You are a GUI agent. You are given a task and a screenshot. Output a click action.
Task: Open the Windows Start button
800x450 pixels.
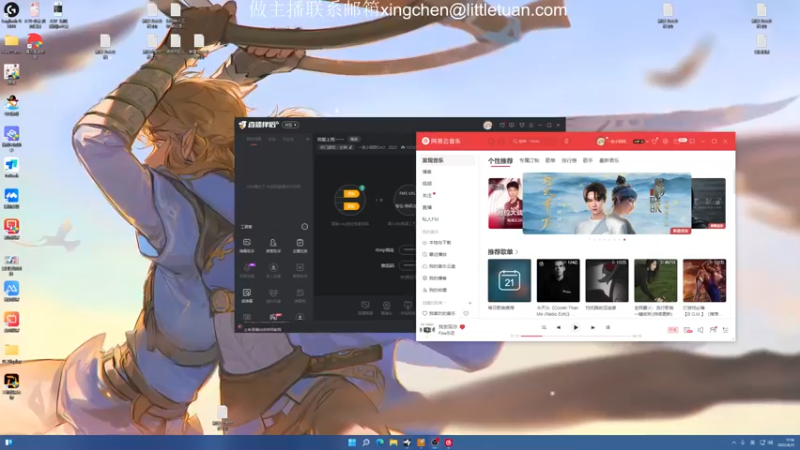click(x=352, y=442)
